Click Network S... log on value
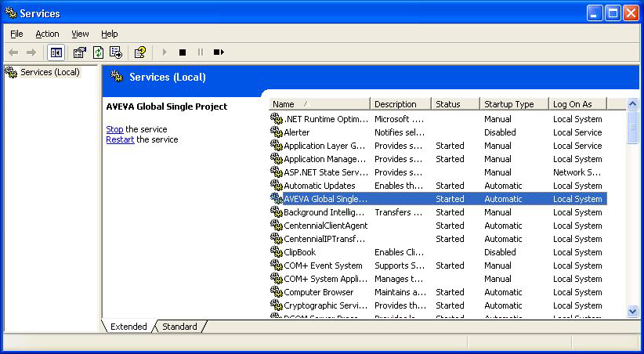This screenshot has height=354, width=644. 577,172
